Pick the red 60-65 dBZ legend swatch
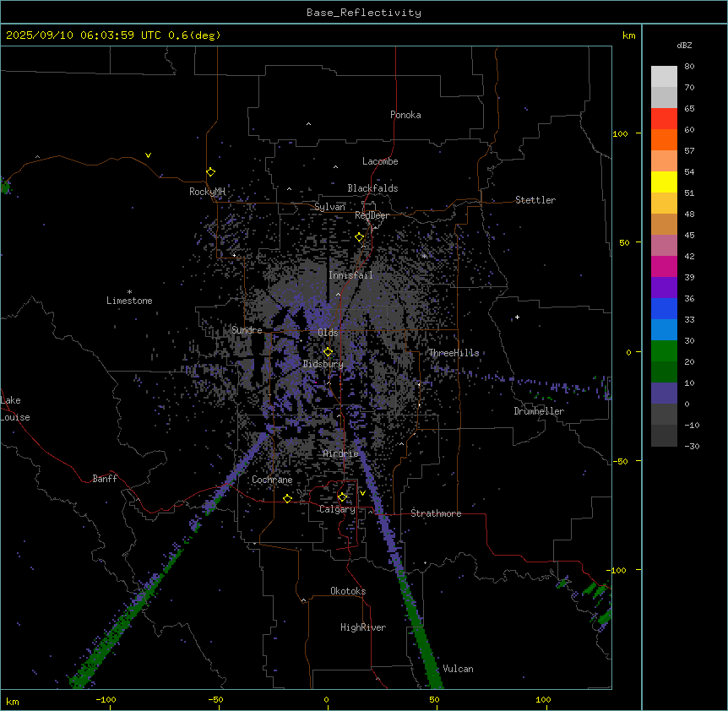 tap(664, 119)
